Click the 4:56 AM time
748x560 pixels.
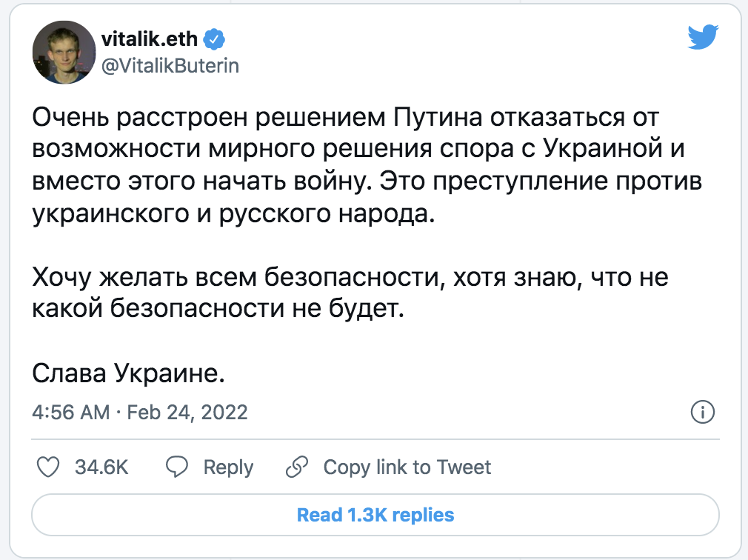click(x=71, y=412)
